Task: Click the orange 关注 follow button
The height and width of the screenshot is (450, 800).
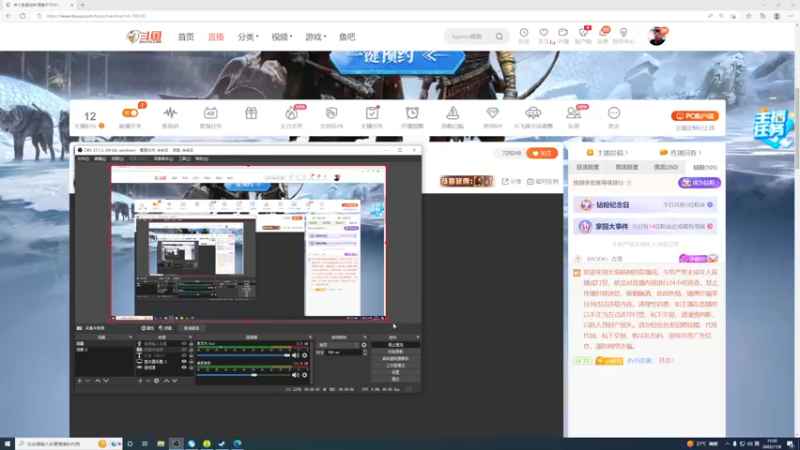Action: (542, 153)
